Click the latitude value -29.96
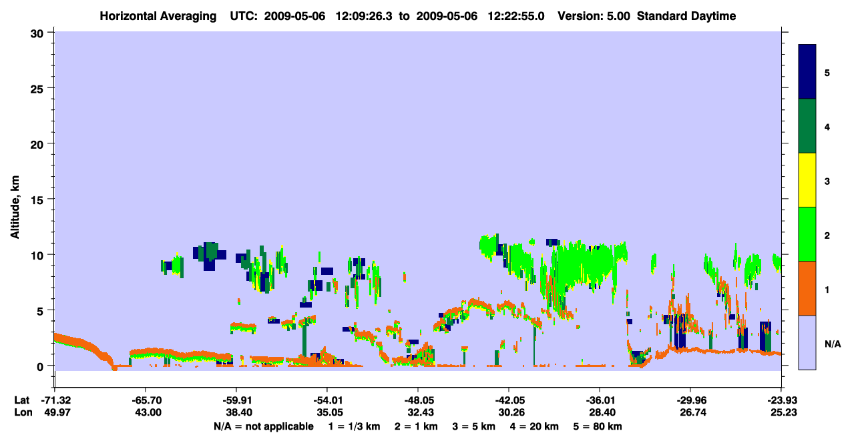This screenshot has width=868, height=445. tap(690, 400)
